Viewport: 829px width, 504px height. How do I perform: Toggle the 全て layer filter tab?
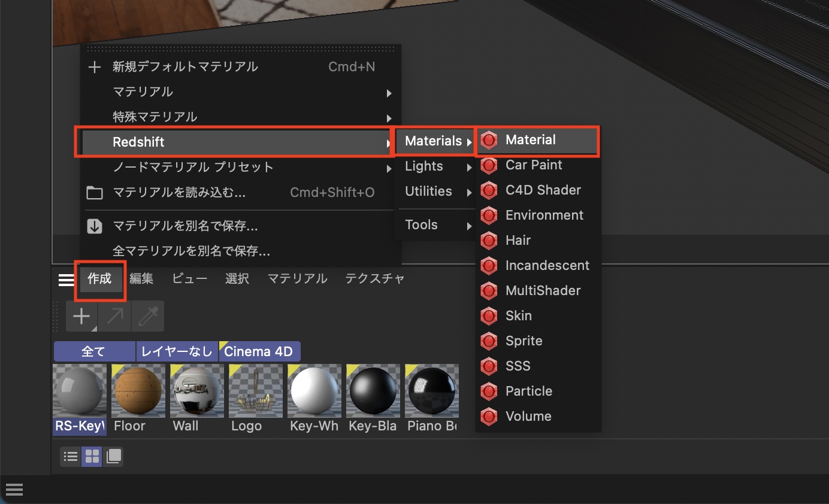point(94,352)
